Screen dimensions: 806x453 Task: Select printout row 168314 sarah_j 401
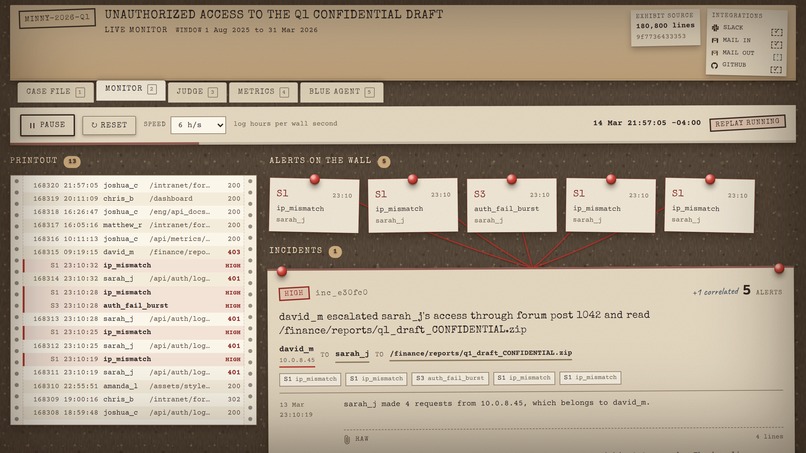click(134, 279)
